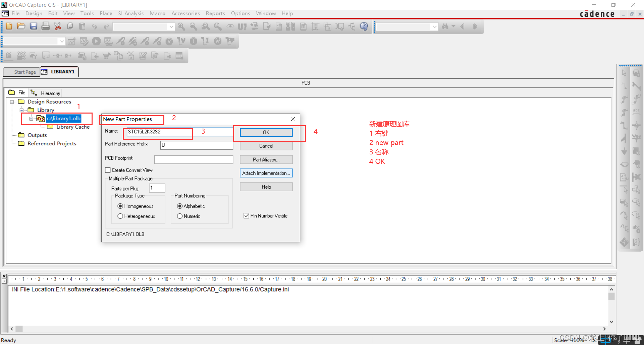Collapse the c:\library1.olb node
This screenshot has height=345, width=644.
tap(31, 119)
